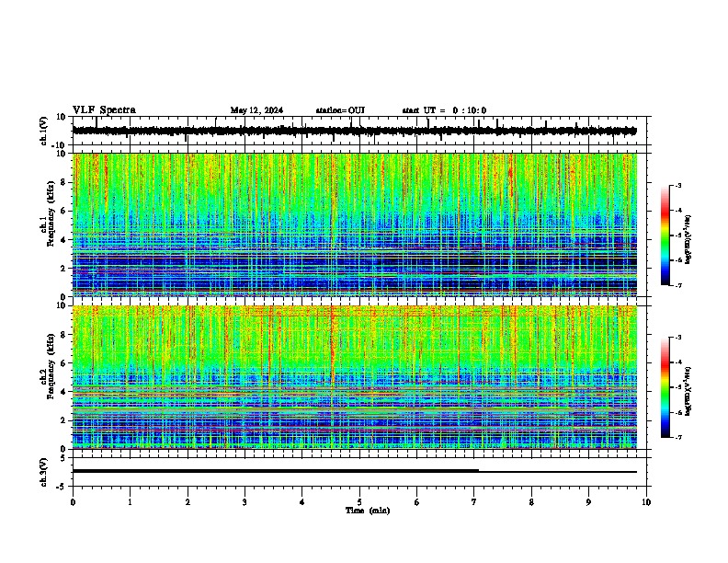The height and width of the screenshot is (563, 728).
Task: Click the "ch.3(V)" axis label
Action: [44, 472]
